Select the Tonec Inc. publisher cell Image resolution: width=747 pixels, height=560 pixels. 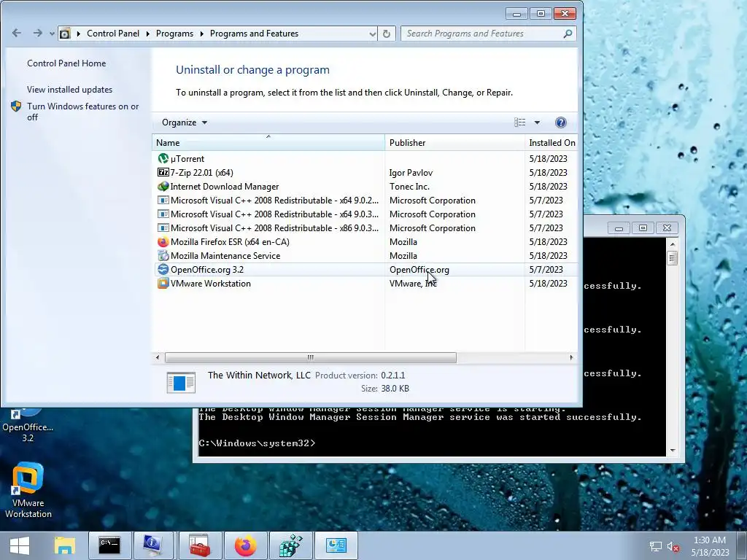(x=409, y=186)
